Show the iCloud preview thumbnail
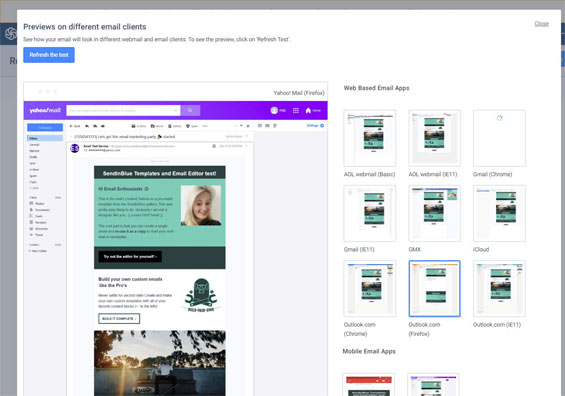Screen dimensions: 565x396 click(x=499, y=213)
